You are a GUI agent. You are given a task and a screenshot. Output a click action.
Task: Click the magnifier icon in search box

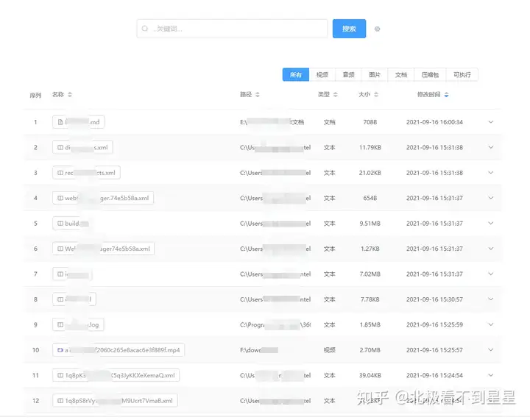(x=145, y=29)
